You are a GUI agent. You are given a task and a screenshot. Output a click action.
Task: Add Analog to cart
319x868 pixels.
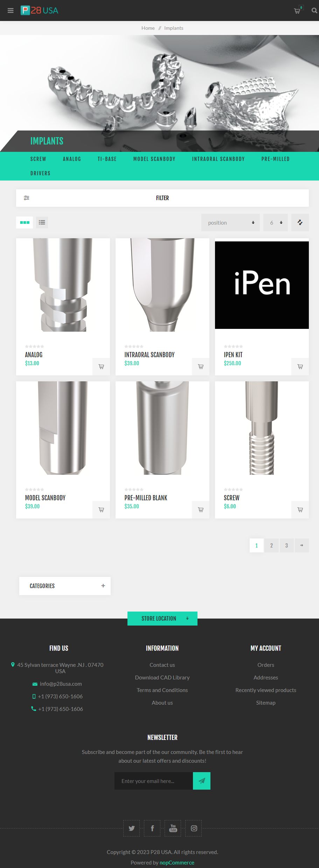click(x=101, y=367)
